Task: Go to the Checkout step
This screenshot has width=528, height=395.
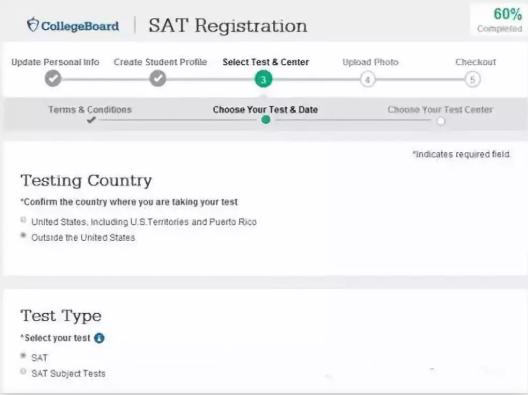Action: (476, 62)
